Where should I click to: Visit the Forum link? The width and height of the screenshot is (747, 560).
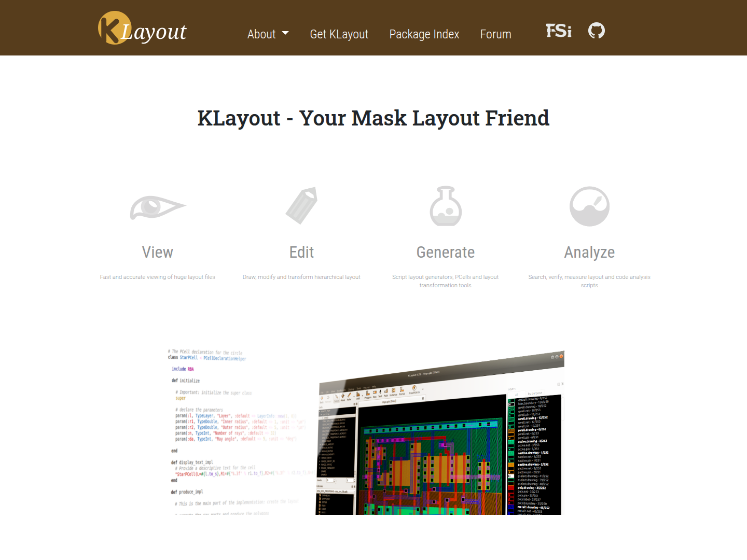click(495, 34)
